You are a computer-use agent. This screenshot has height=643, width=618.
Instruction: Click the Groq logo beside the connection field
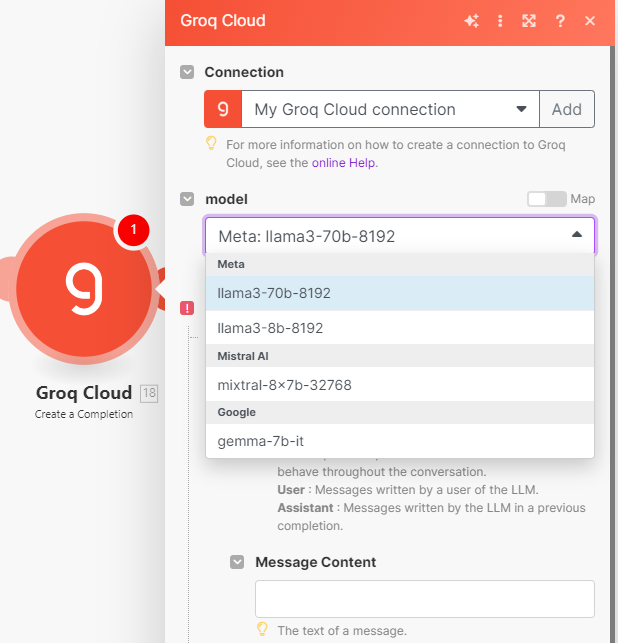pyautogui.click(x=223, y=109)
